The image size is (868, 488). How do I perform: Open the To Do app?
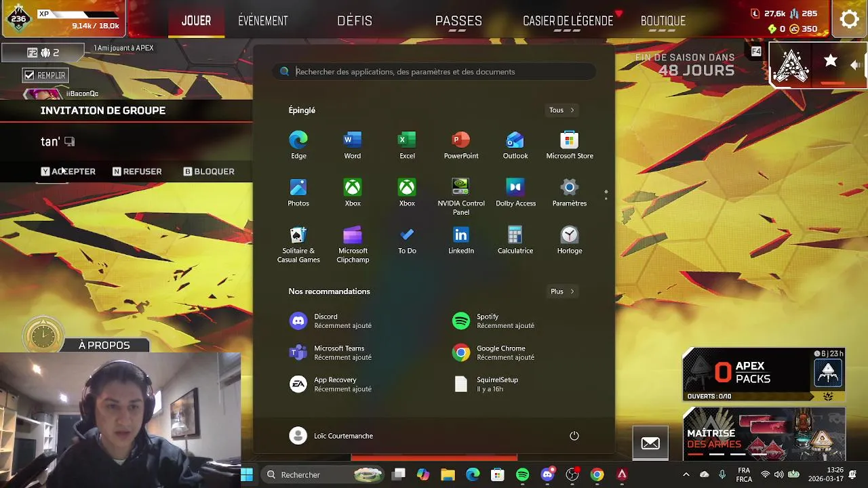tap(407, 240)
